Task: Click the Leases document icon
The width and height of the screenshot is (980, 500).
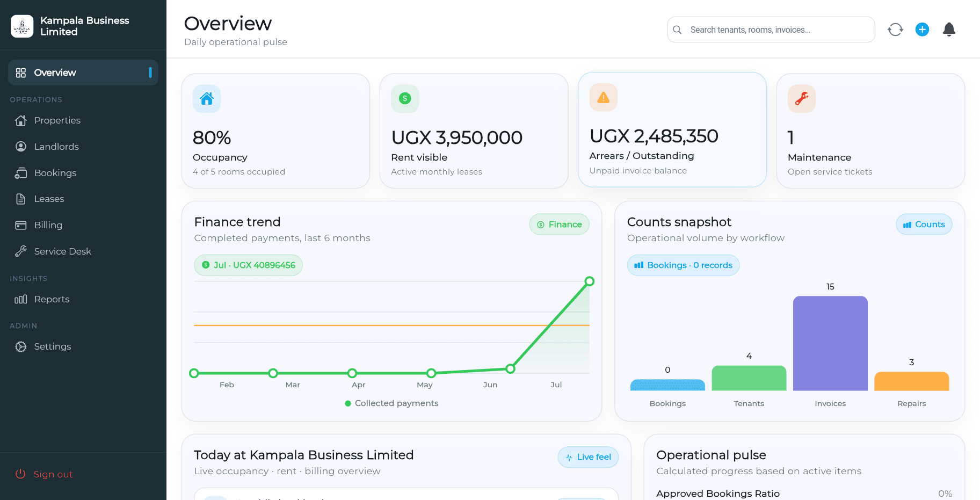Action: 21,199
